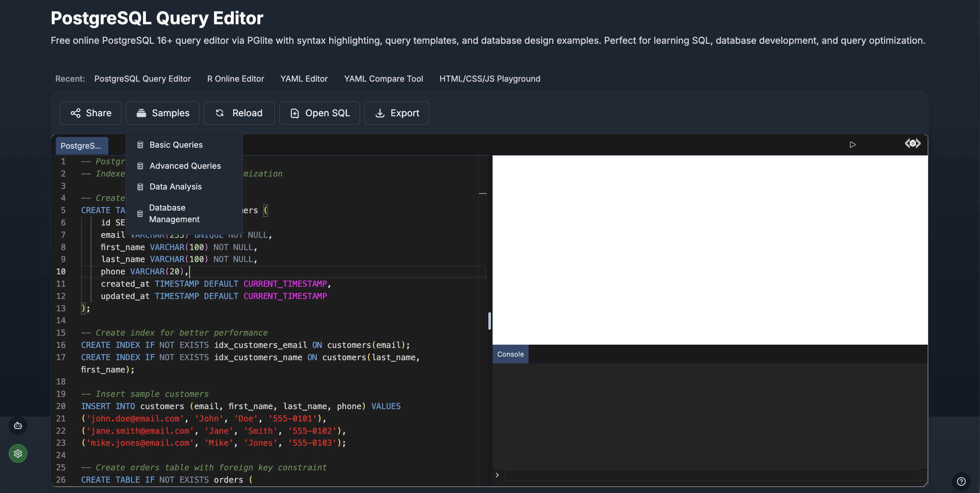This screenshot has height=493, width=980.
Task: Collapse the Samples templates list
Action: [162, 113]
